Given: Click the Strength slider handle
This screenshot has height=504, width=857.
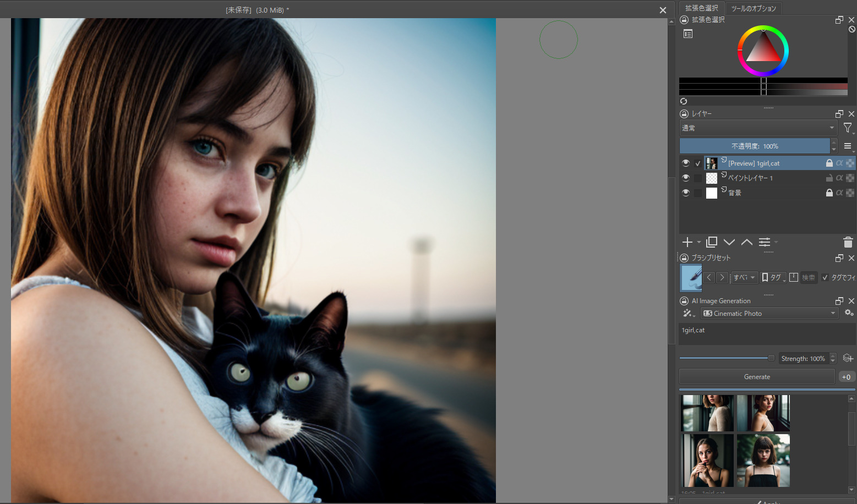Looking at the screenshot, I should (771, 358).
